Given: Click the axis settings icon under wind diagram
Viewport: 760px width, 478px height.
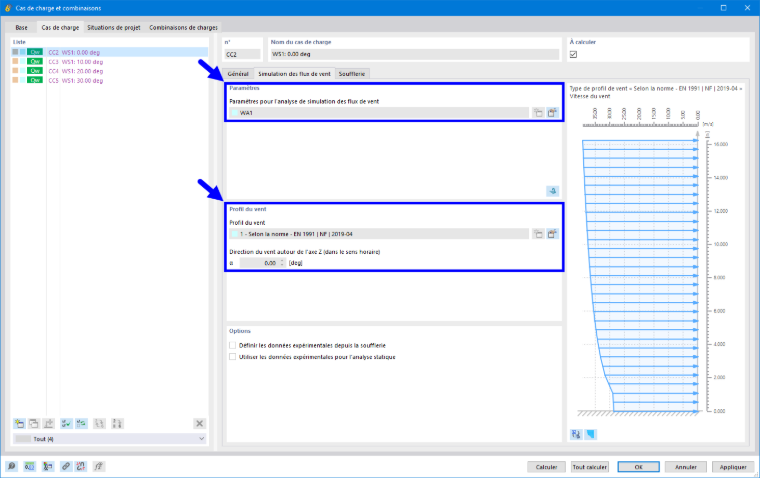Looking at the screenshot, I should tap(576, 434).
